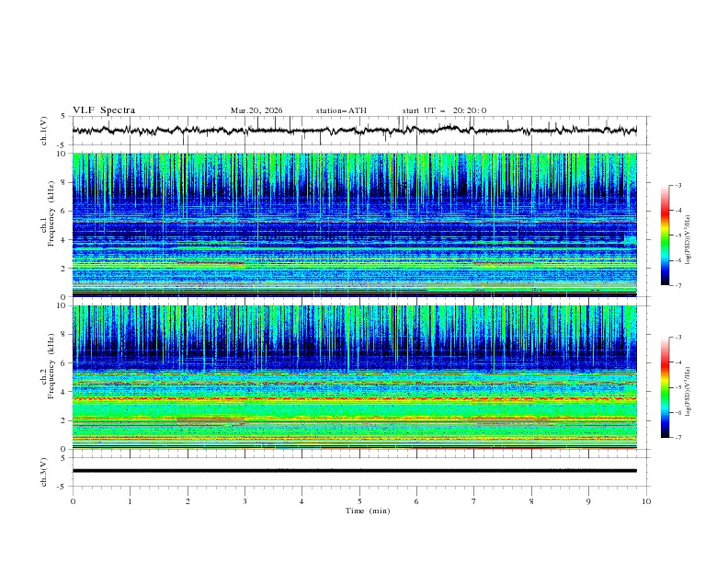
Task: Click the "5" tick on the time axis
Action: pyautogui.click(x=359, y=501)
